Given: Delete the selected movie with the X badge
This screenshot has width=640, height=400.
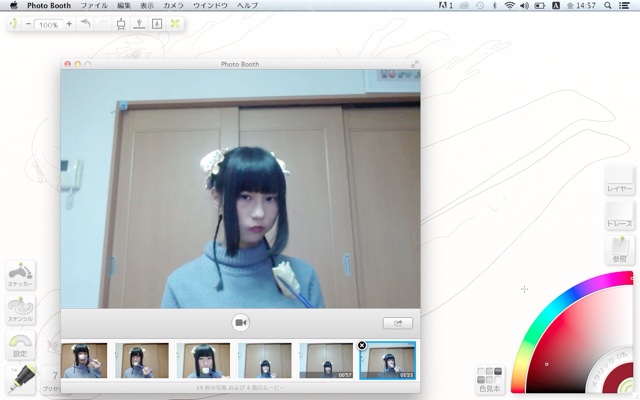Looking at the screenshot, I should (x=362, y=345).
